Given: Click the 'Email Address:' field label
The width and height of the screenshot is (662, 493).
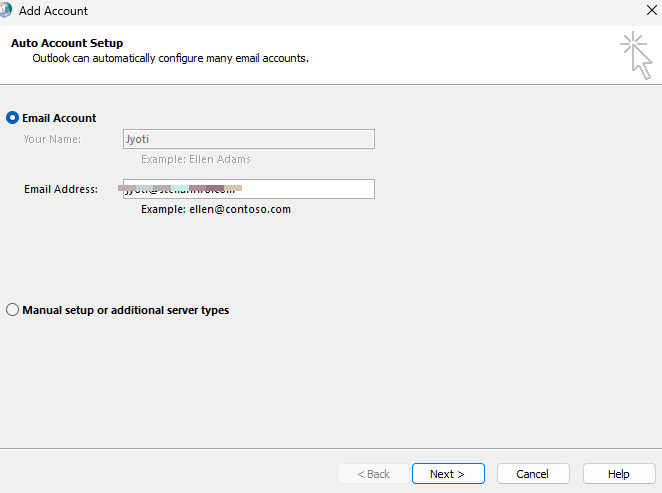Looking at the screenshot, I should tap(61, 189).
